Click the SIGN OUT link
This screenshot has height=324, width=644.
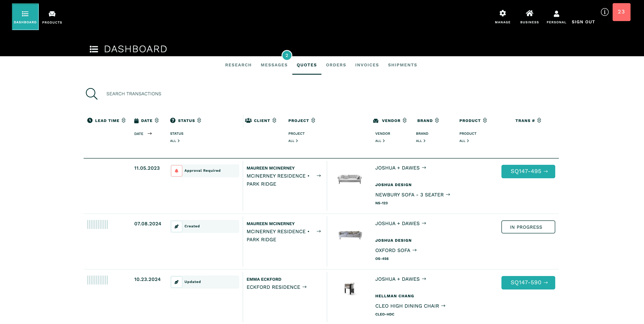click(583, 22)
